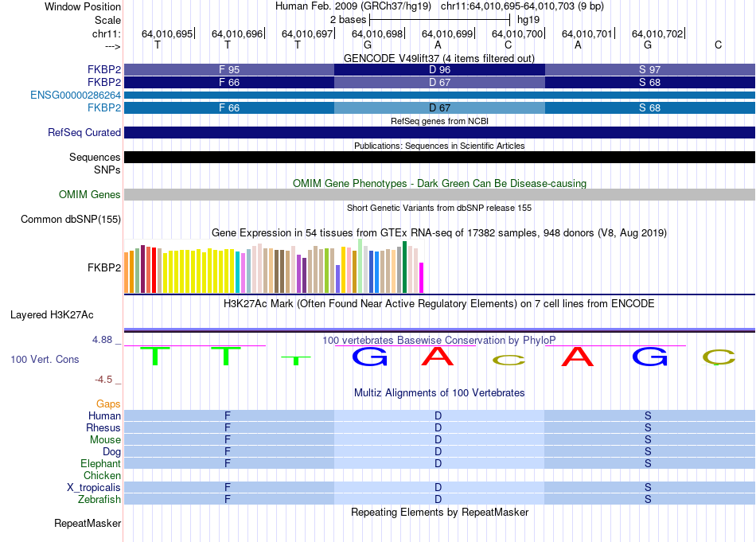Select the Human alignment row label

pyautogui.click(x=104, y=415)
